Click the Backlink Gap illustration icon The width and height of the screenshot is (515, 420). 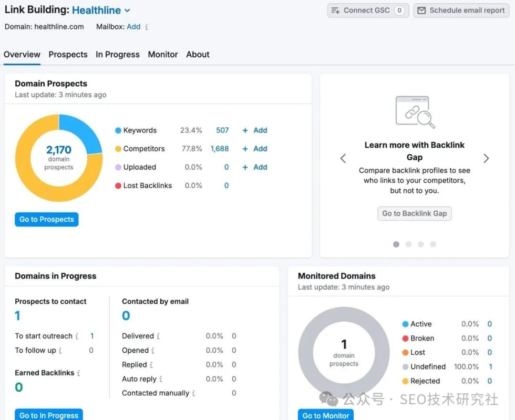click(415, 112)
